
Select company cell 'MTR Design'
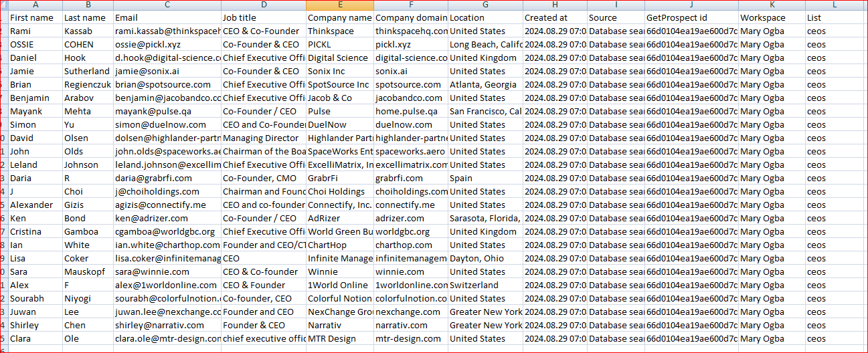click(x=340, y=338)
